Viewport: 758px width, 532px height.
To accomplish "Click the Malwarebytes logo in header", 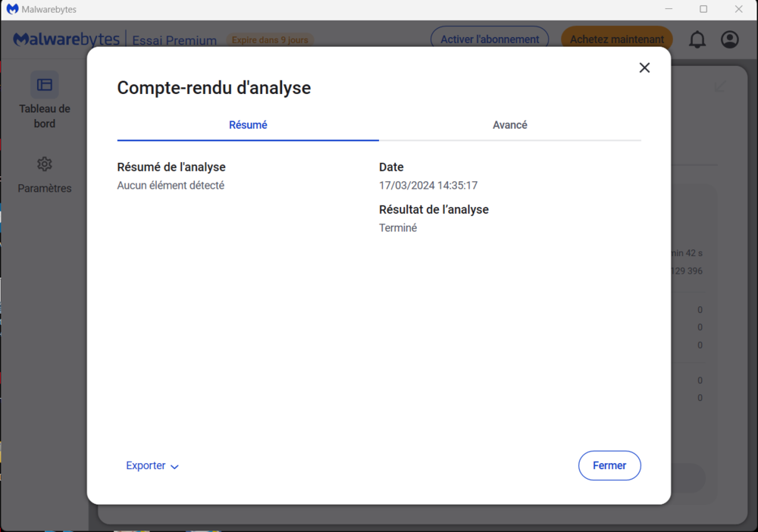I will [67, 39].
